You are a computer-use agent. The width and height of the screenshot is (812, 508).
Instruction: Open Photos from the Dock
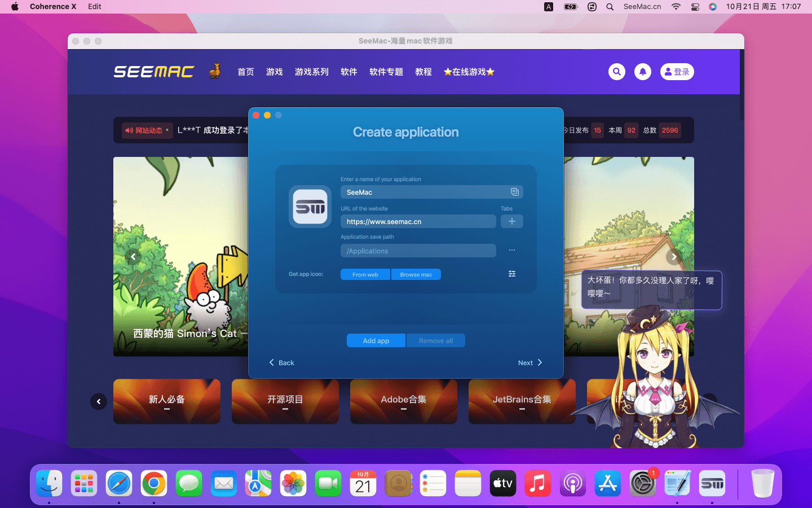coord(293,484)
